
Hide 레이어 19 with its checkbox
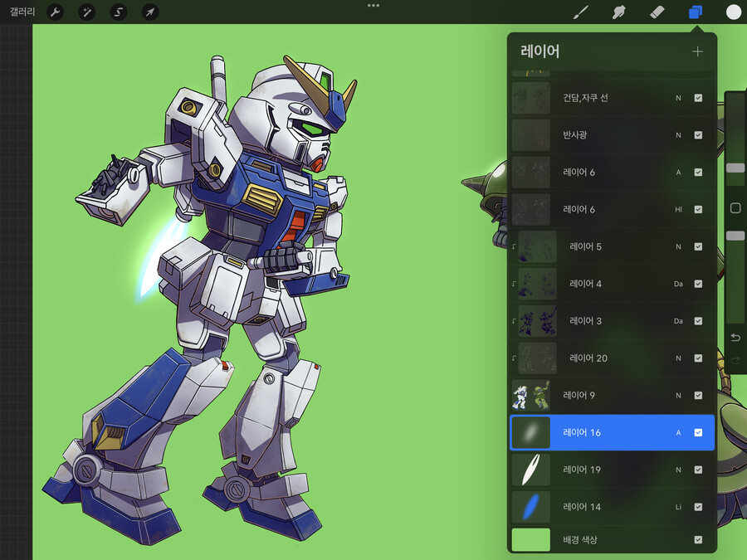[x=698, y=470]
